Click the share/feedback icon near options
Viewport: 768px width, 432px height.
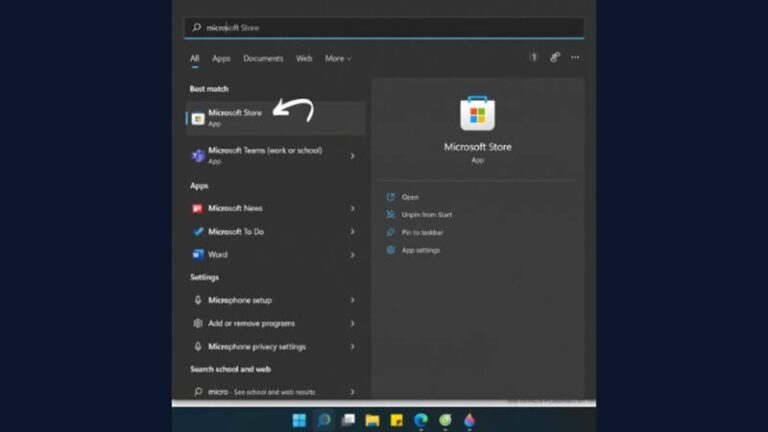[x=554, y=57]
